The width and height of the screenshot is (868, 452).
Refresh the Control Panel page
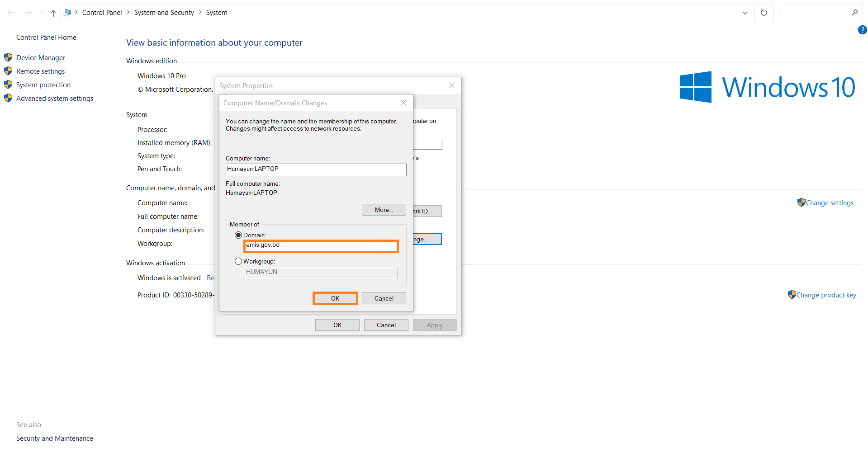pos(764,13)
